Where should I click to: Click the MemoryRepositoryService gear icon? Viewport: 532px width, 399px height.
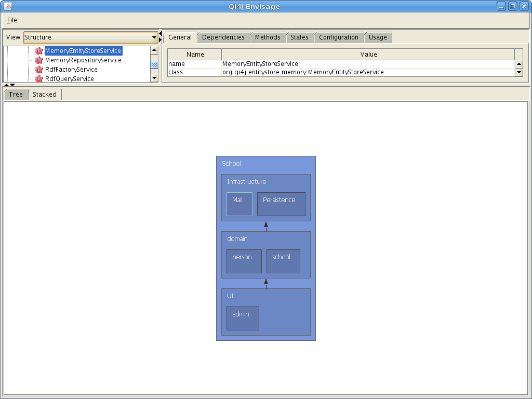tap(39, 60)
